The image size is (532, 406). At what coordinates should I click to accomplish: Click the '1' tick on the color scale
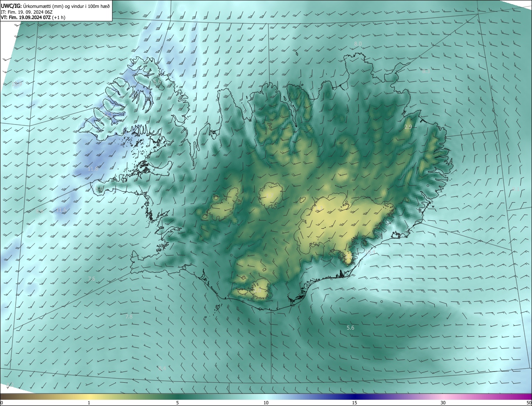click(89, 403)
